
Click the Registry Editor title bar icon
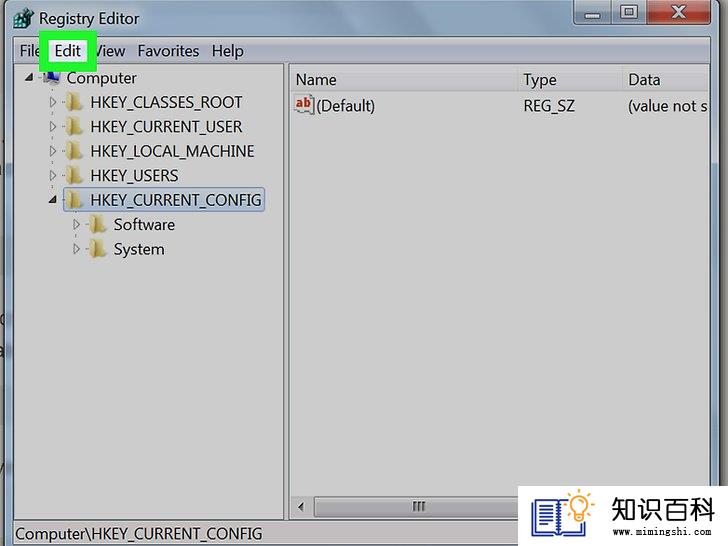coord(23,19)
